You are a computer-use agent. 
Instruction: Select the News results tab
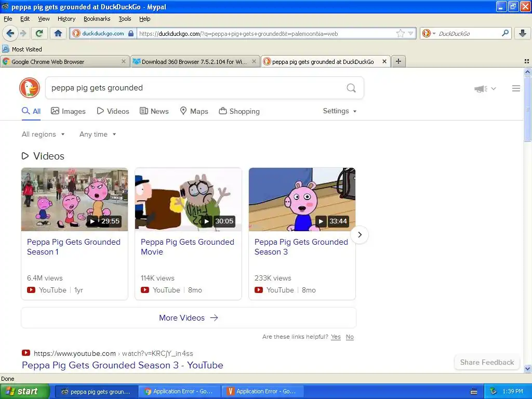(x=154, y=111)
